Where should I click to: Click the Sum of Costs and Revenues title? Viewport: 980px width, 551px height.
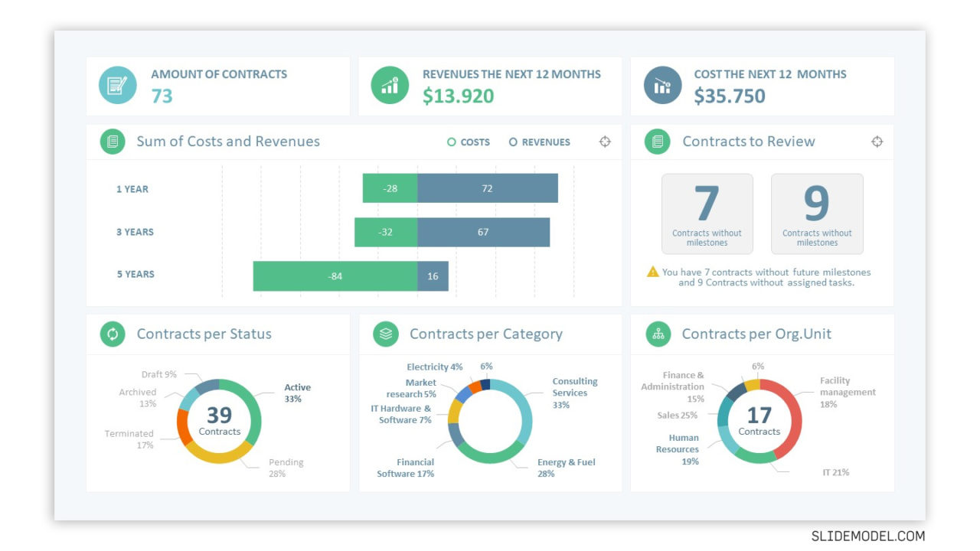coord(228,142)
